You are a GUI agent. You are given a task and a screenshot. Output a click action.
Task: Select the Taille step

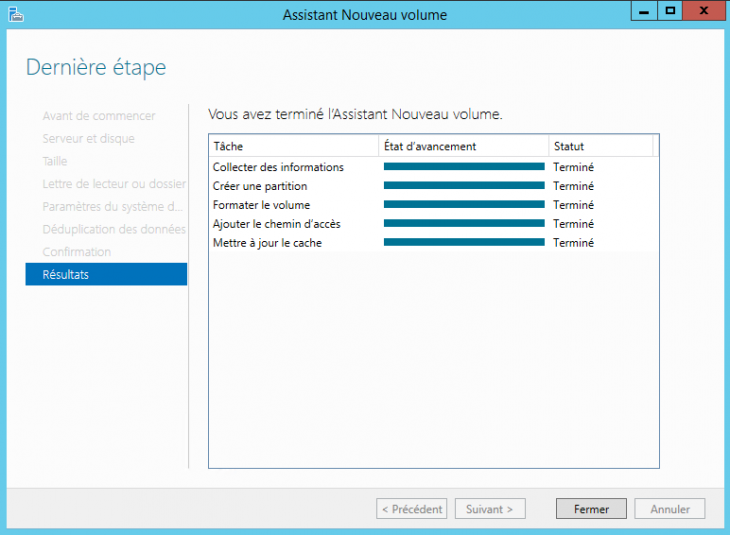pos(55,161)
